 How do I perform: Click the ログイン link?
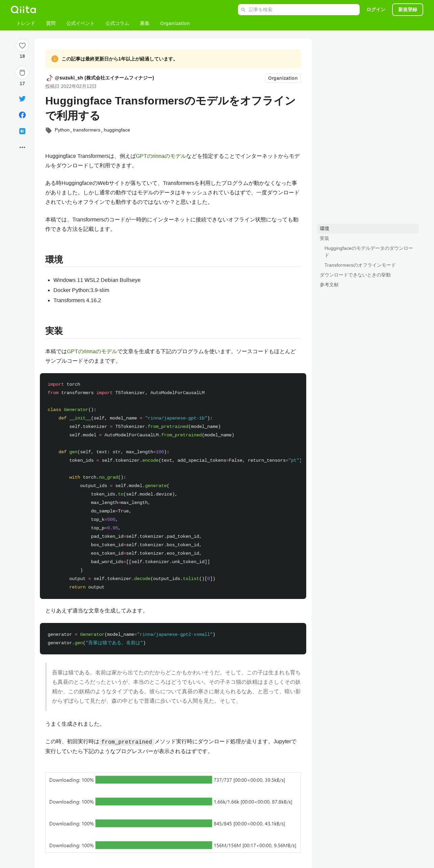coord(376,9)
